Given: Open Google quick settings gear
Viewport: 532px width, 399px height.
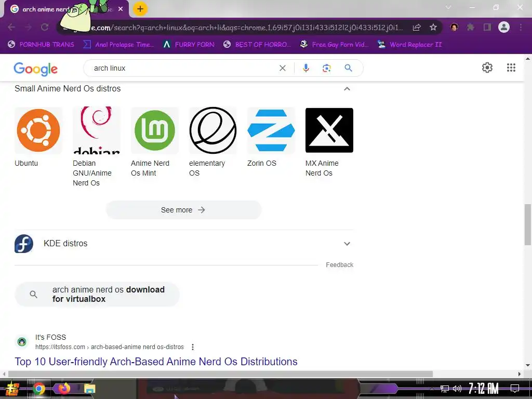Looking at the screenshot, I should pos(487,68).
